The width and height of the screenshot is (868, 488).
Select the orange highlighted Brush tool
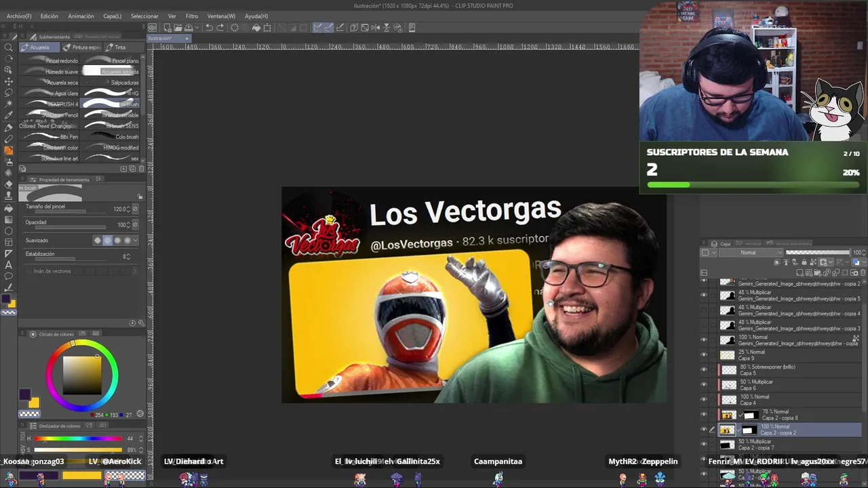click(x=9, y=150)
